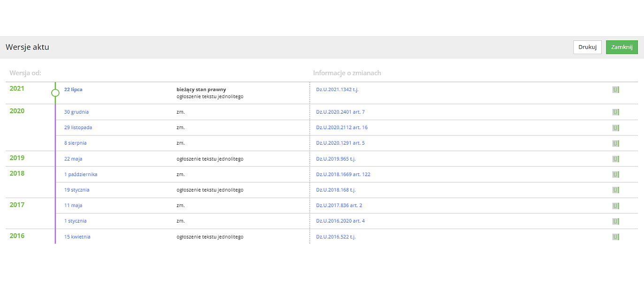Follow the Dz.U.2016.522 t.j. link
644x285 pixels.
point(336,237)
